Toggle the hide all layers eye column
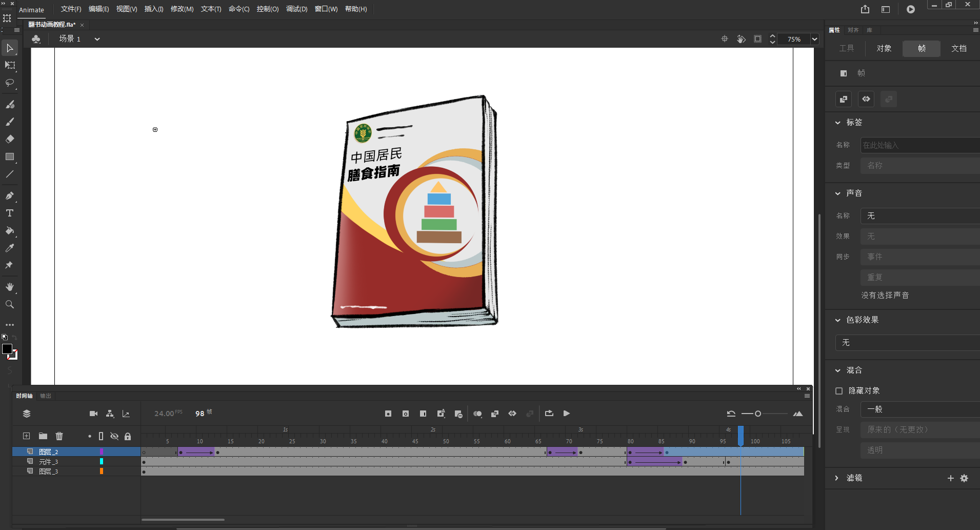 (114, 436)
